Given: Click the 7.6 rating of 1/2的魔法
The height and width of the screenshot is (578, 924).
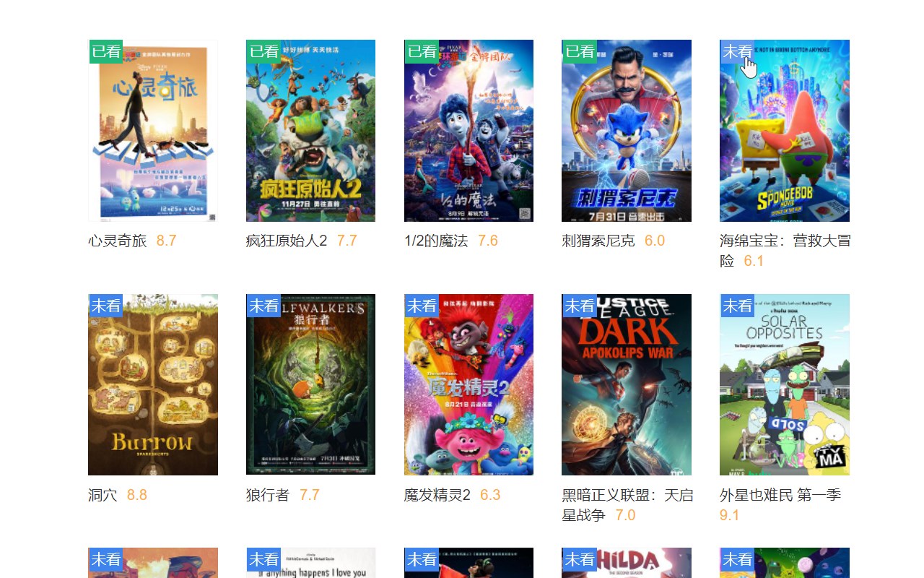Looking at the screenshot, I should (x=488, y=241).
